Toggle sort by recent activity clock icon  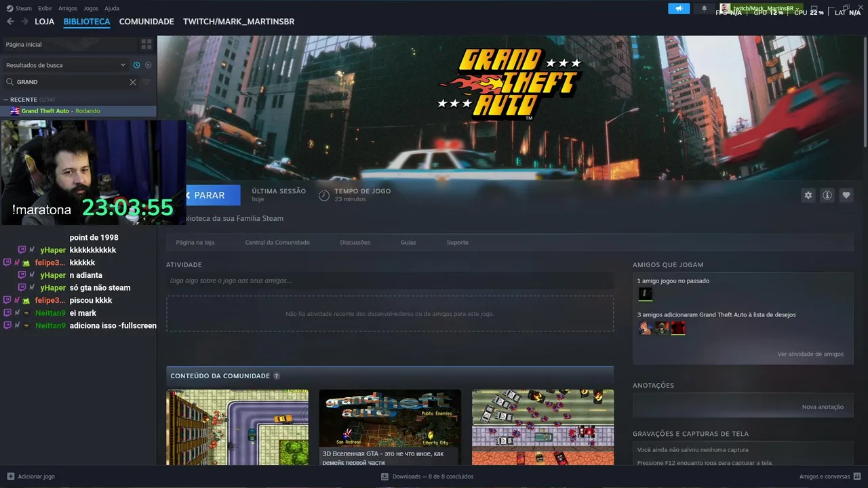coord(136,65)
